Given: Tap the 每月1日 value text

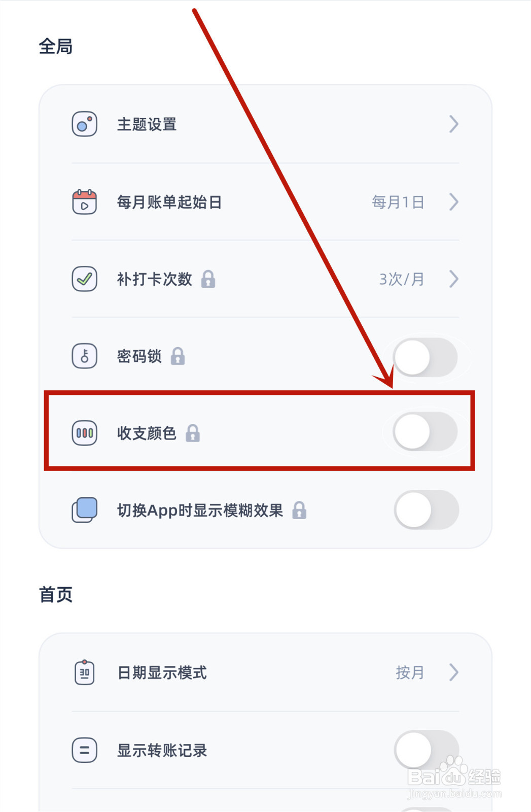Looking at the screenshot, I should [398, 202].
